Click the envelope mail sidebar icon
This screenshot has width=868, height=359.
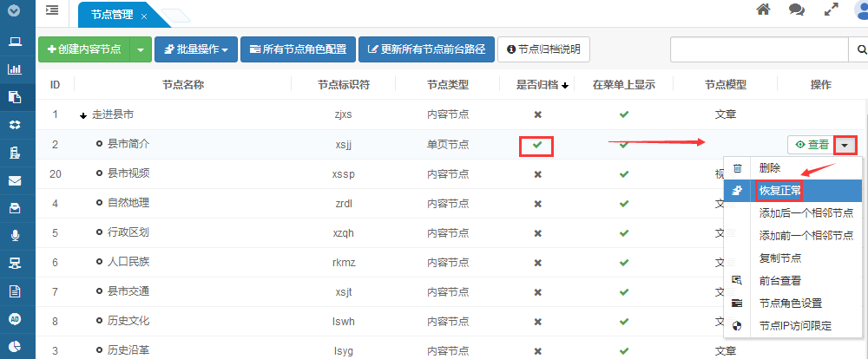click(15, 181)
